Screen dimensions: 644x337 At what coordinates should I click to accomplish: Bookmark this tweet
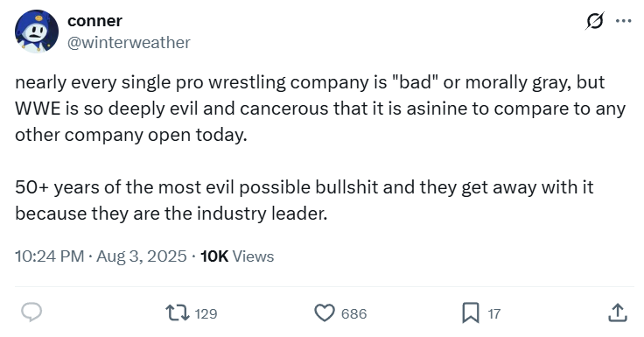pyautogui.click(x=470, y=312)
